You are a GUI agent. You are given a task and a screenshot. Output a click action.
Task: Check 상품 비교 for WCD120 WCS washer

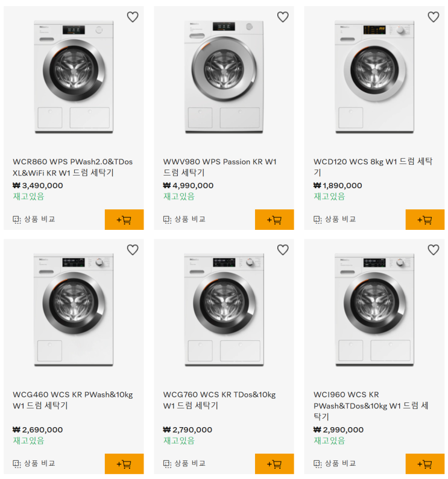(x=335, y=220)
